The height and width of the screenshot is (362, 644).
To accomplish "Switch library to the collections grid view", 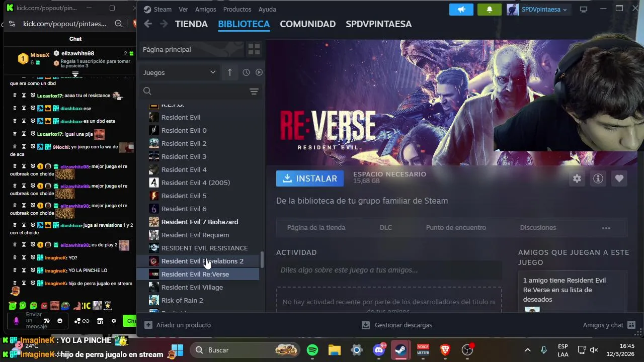I will (254, 49).
